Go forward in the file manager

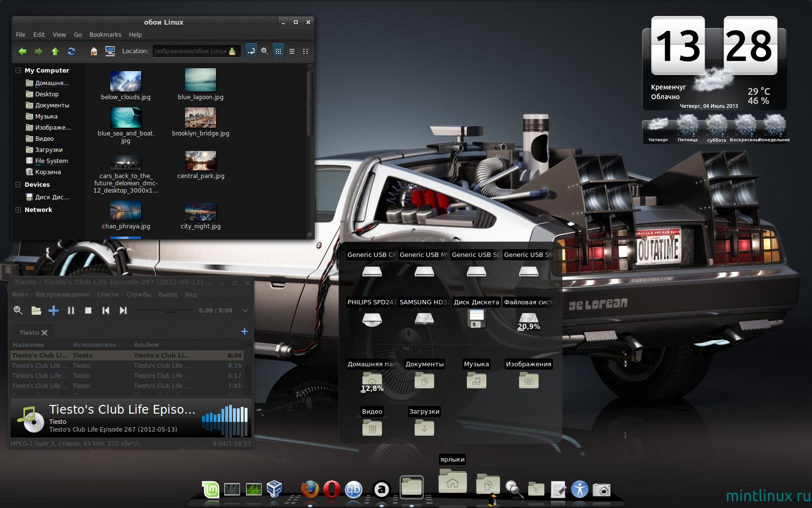click(x=38, y=51)
